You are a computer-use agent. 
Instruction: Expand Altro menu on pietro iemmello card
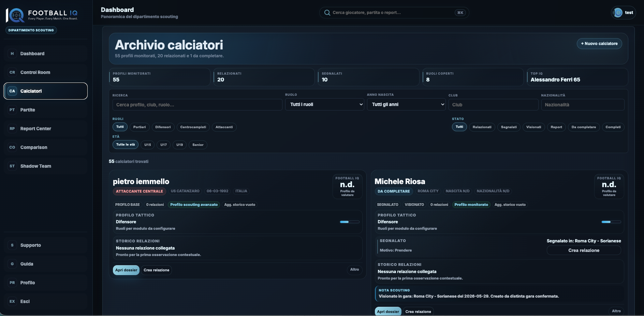354,270
